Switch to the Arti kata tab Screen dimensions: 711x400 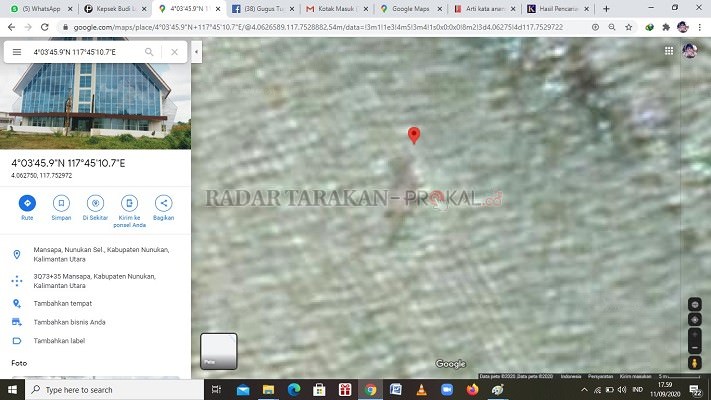point(484,9)
